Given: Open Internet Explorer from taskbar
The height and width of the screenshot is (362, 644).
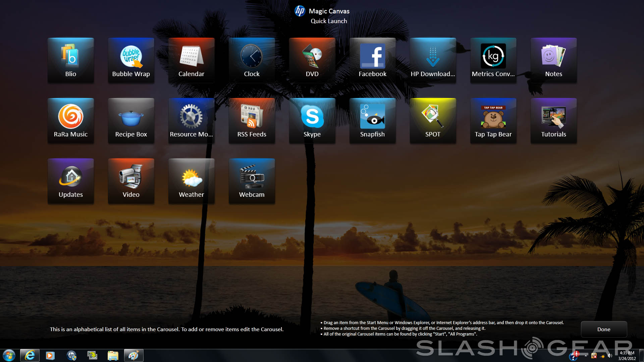Looking at the screenshot, I should click(30, 355).
